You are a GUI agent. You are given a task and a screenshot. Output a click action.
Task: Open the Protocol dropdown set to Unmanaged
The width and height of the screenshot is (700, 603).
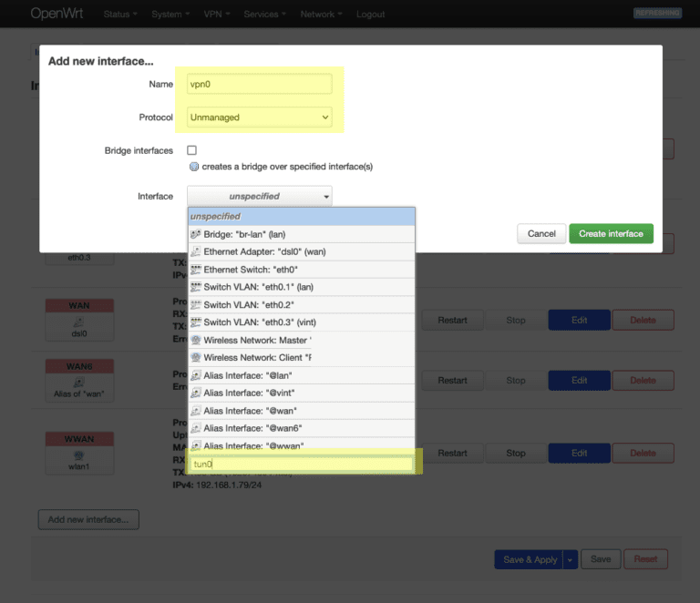260,118
